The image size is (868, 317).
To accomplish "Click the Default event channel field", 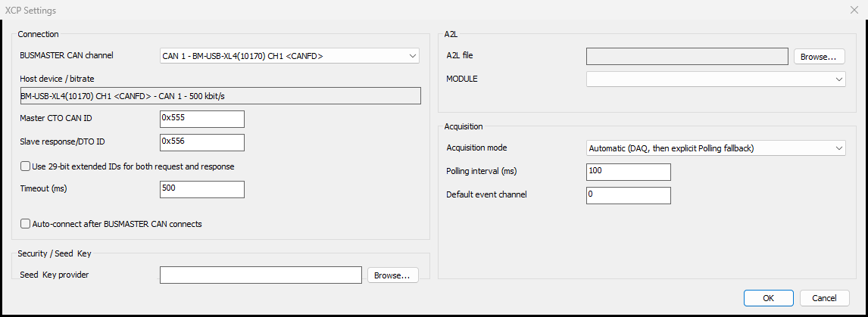I will (629, 195).
